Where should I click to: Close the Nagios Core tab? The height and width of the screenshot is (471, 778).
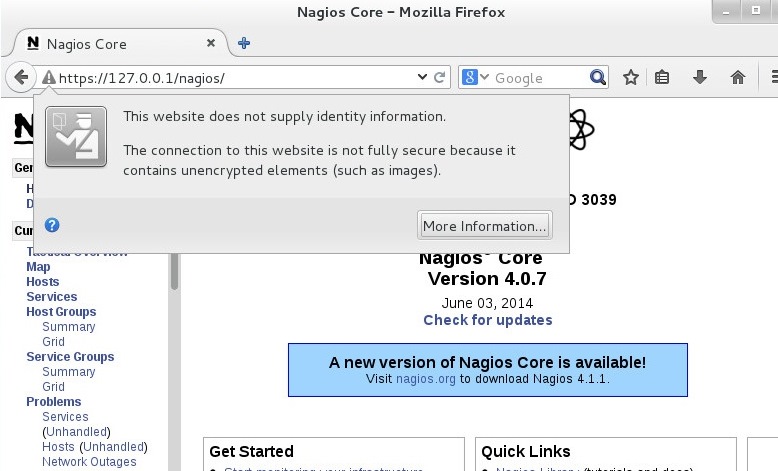210,44
